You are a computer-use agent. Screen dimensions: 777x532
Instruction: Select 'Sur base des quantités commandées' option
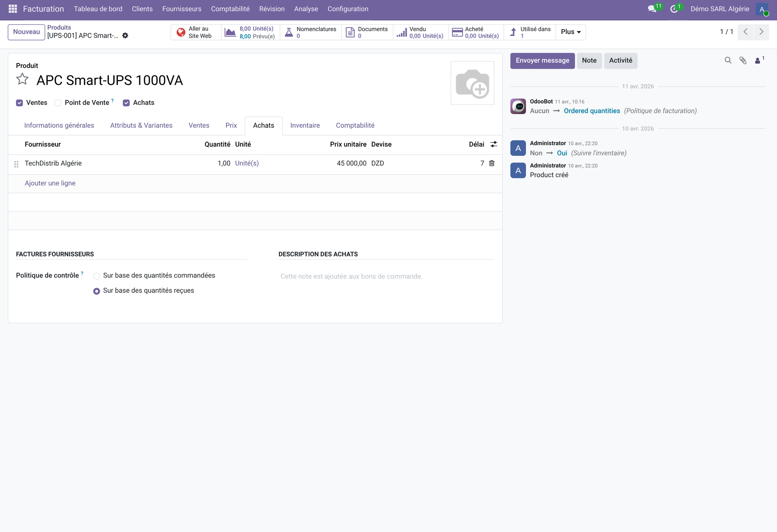pyautogui.click(x=96, y=276)
